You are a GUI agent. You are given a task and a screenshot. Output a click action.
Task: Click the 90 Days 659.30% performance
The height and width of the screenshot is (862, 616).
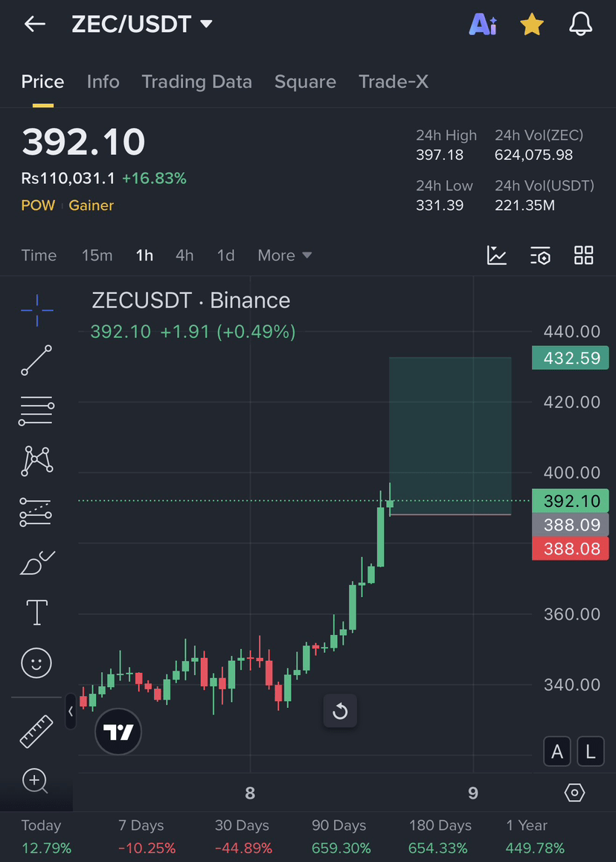tap(341, 836)
